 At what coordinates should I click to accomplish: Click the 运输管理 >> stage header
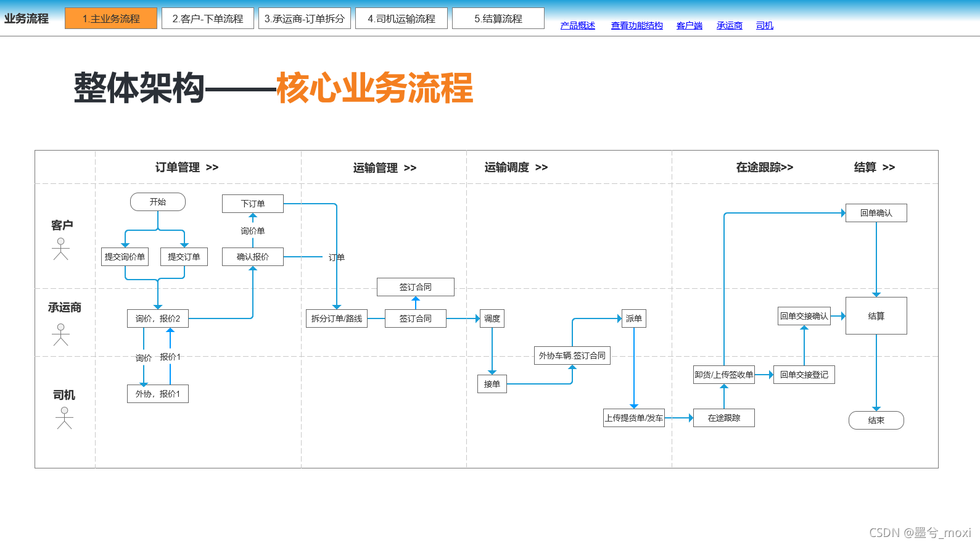pos(385,168)
